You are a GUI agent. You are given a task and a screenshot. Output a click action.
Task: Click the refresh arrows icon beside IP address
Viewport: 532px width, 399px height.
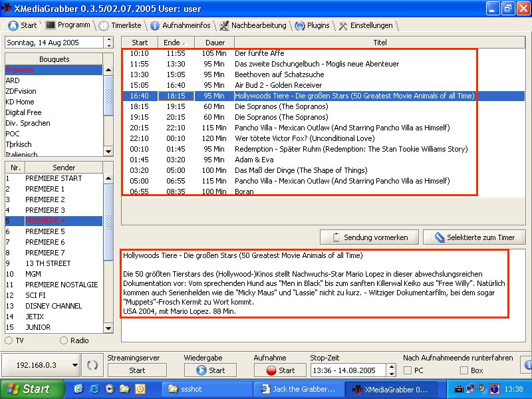[x=92, y=365]
